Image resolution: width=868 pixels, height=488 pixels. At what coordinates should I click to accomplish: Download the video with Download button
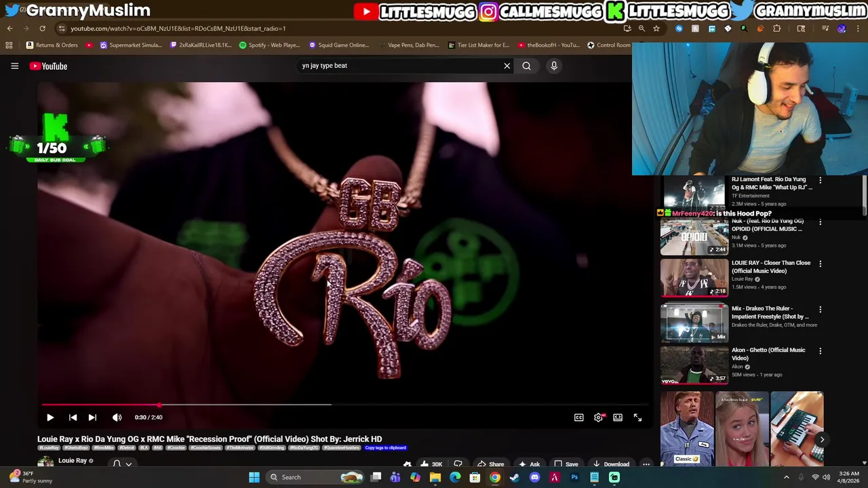pyautogui.click(x=611, y=464)
